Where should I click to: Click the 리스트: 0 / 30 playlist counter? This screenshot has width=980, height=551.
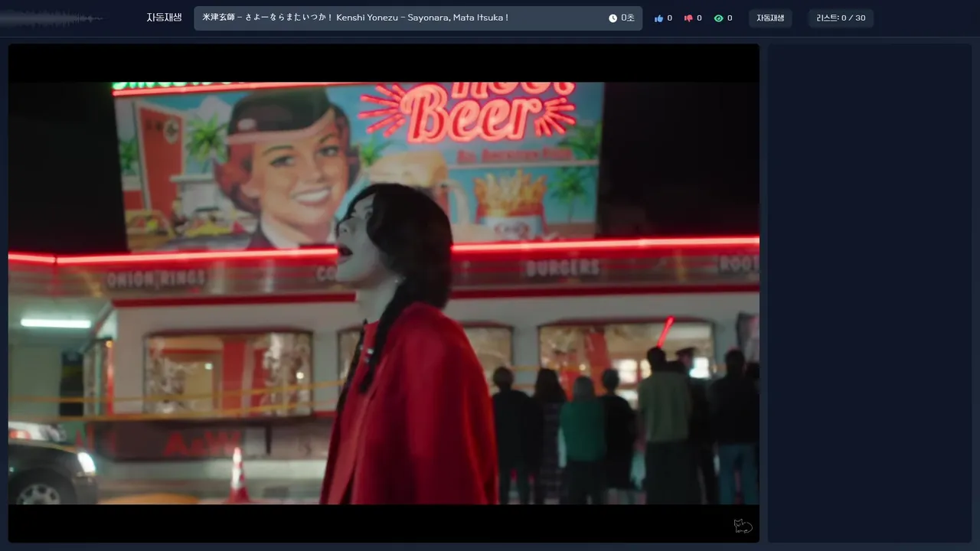(841, 18)
